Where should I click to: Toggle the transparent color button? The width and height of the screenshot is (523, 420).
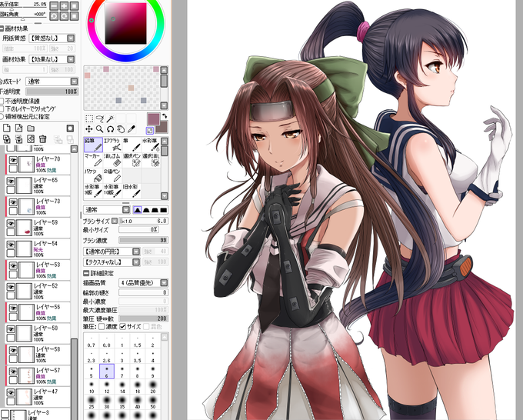pyautogui.click(x=150, y=131)
